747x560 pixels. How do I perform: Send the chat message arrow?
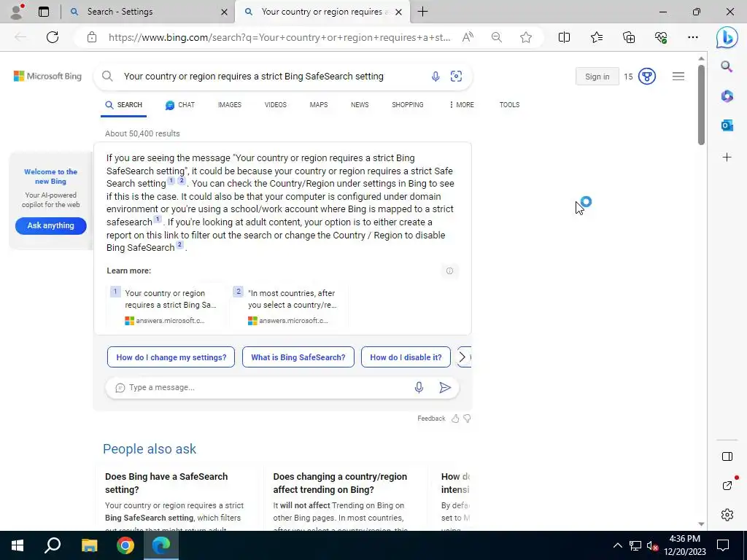(x=444, y=388)
